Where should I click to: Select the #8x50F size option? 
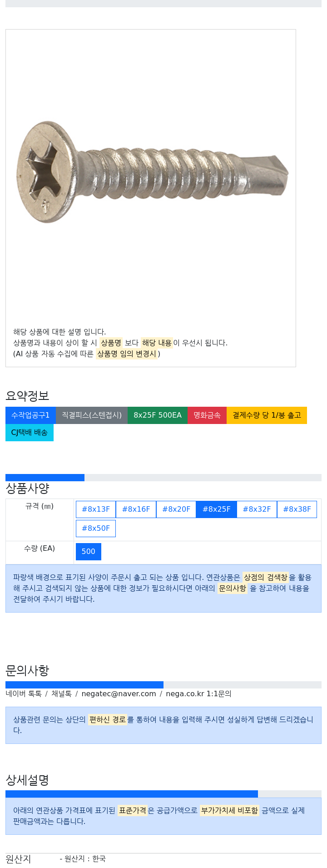point(96,529)
